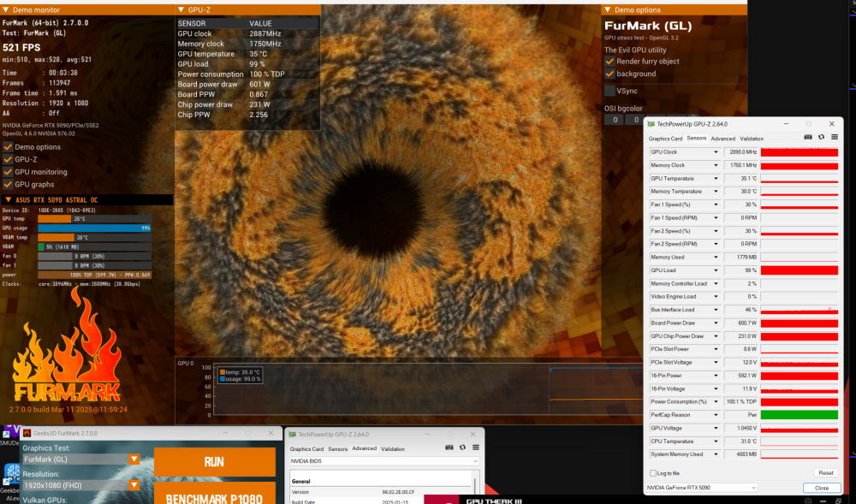Click the GPU-Z app icon in Sensors window title bar

[651, 124]
